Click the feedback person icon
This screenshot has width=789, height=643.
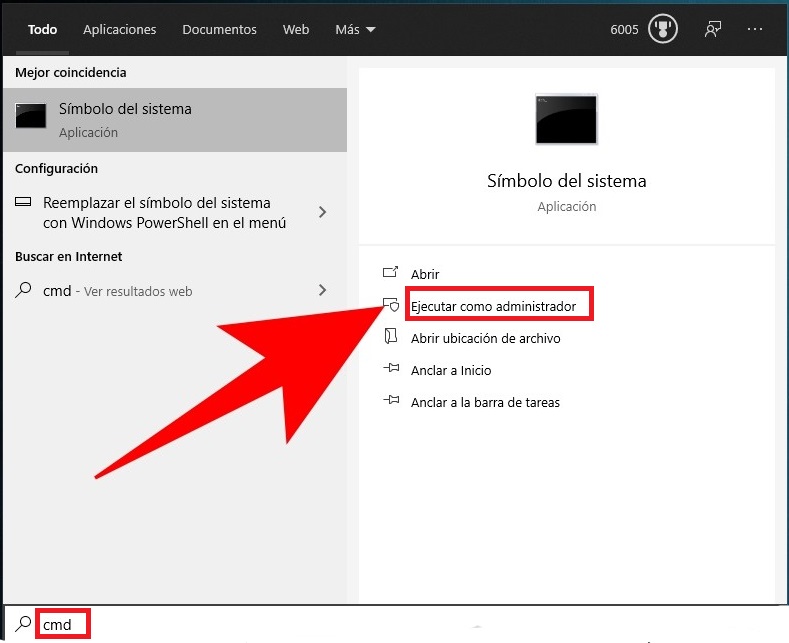pos(713,29)
